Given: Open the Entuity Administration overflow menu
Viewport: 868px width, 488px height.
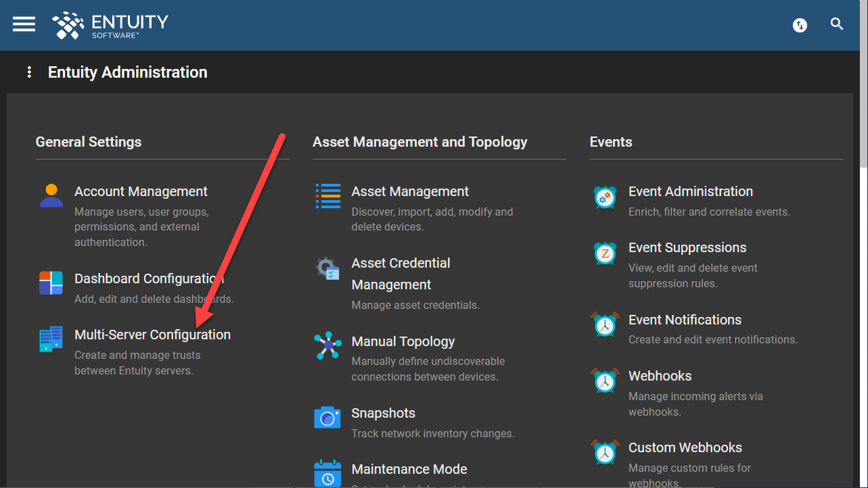Looking at the screenshot, I should point(29,72).
